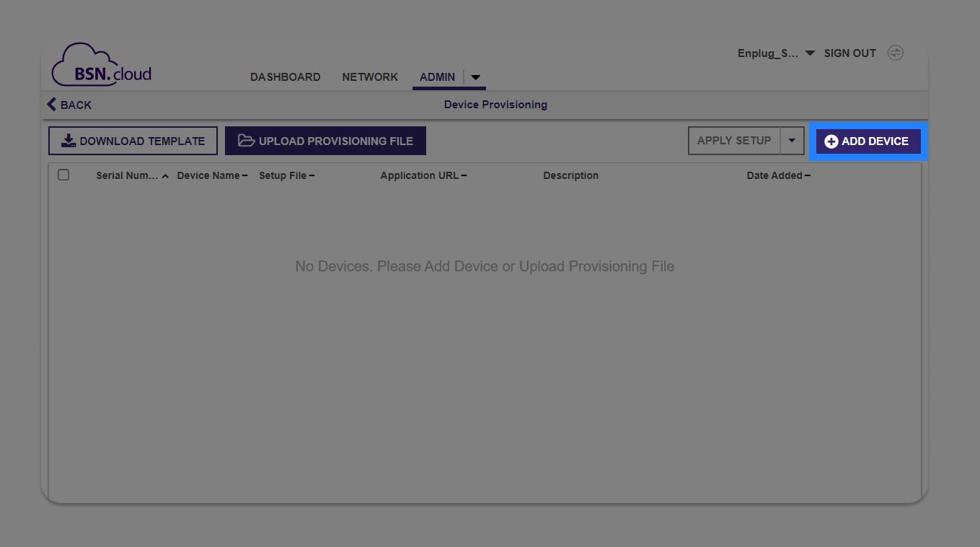The width and height of the screenshot is (980, 547).
Task: Click the Add Device button
Action: 868,141
